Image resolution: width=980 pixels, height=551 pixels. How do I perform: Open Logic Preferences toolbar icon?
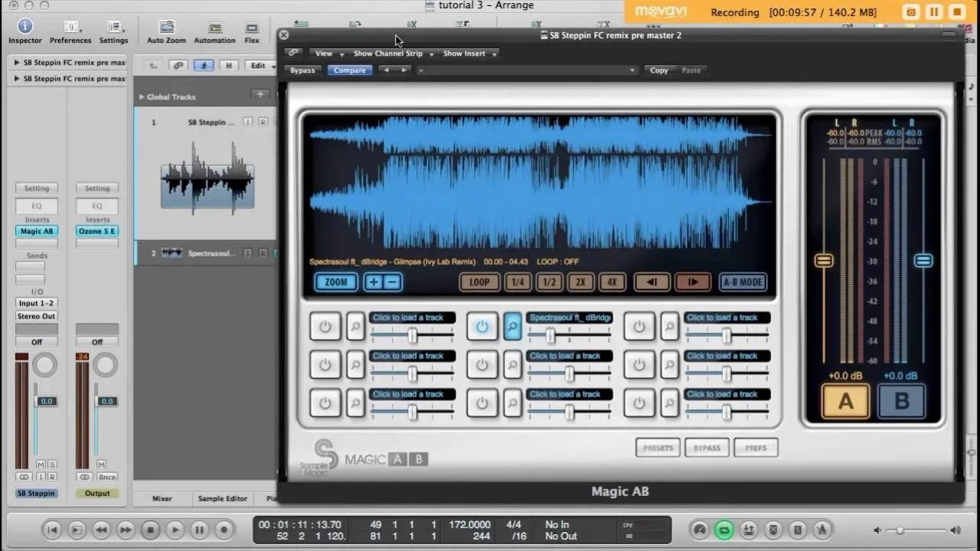70,28
